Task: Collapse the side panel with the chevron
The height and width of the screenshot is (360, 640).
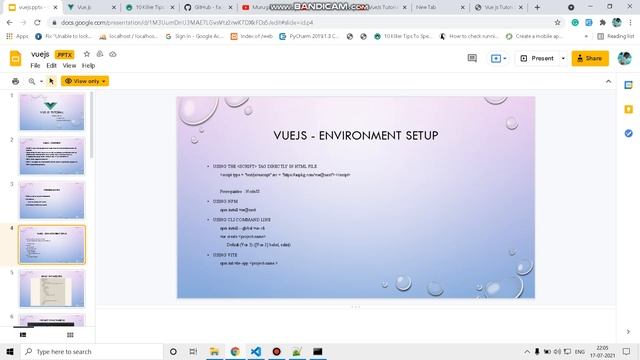Action: coord(628,331)
